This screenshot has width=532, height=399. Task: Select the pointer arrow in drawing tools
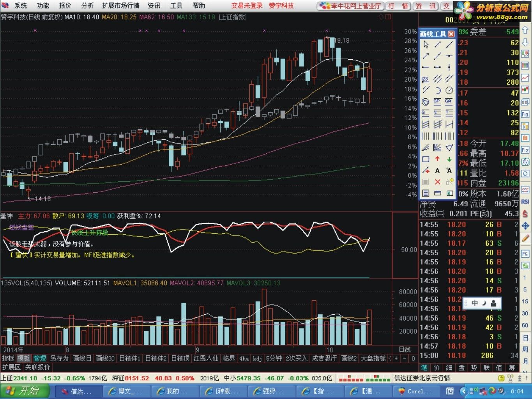pos(426,44)
